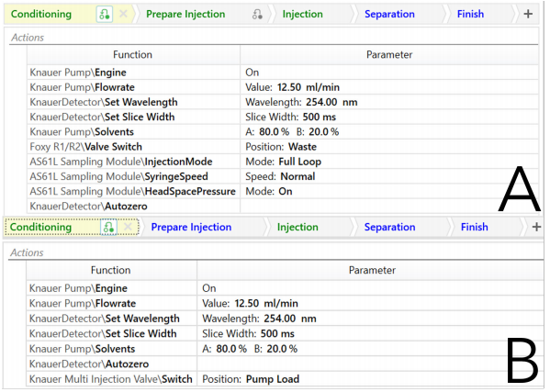The height and width of the screenshot is (392, 550).
Task: Add a new step with lower plus button
Action: tap(536, 227)
